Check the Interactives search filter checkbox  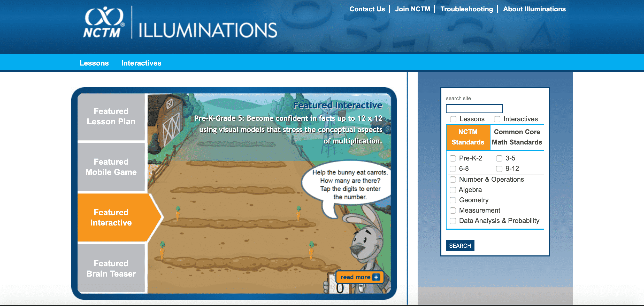click(497, 119)
